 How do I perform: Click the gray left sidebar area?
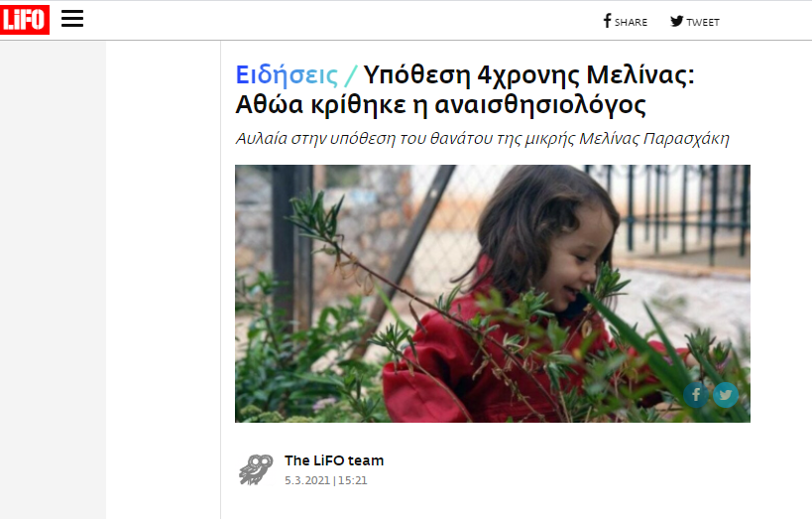pos(53,280)
